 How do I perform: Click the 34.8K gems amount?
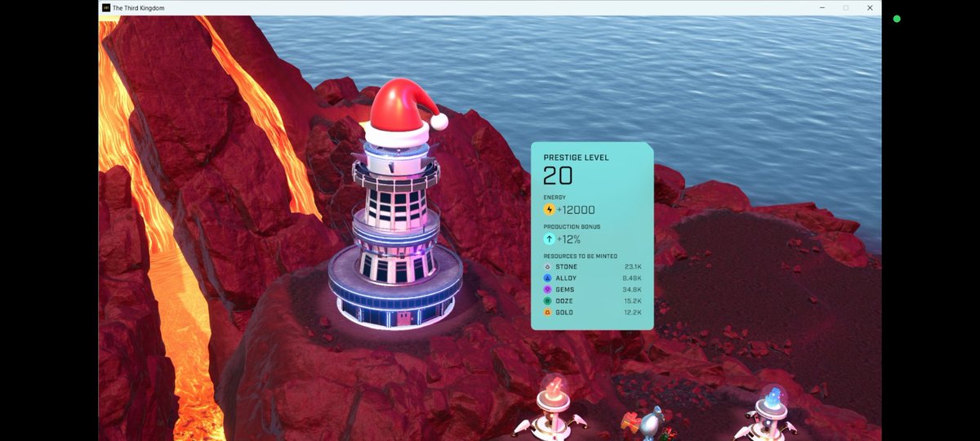coord(632,290)
